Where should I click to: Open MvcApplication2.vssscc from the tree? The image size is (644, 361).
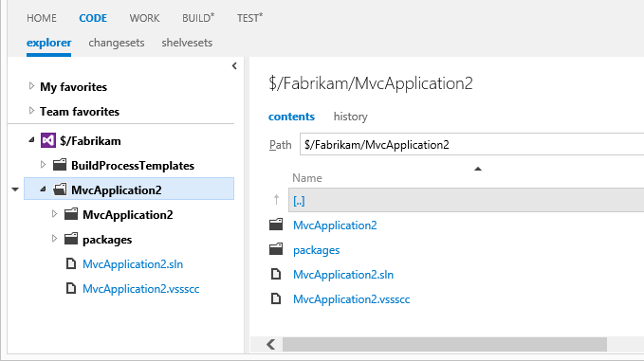(141, 289)
